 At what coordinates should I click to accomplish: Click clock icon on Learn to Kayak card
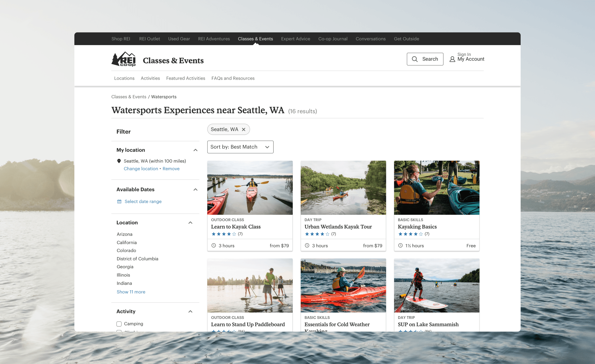click(214, 245)
